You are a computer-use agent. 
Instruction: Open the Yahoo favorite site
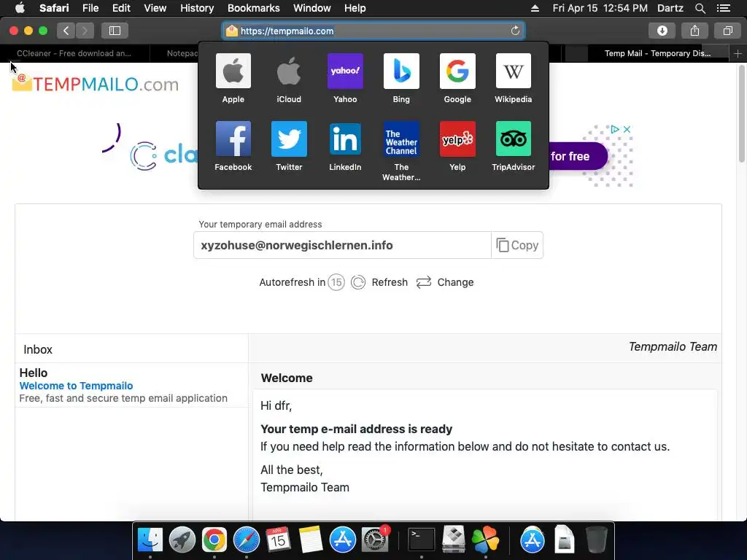coord(345,79)
